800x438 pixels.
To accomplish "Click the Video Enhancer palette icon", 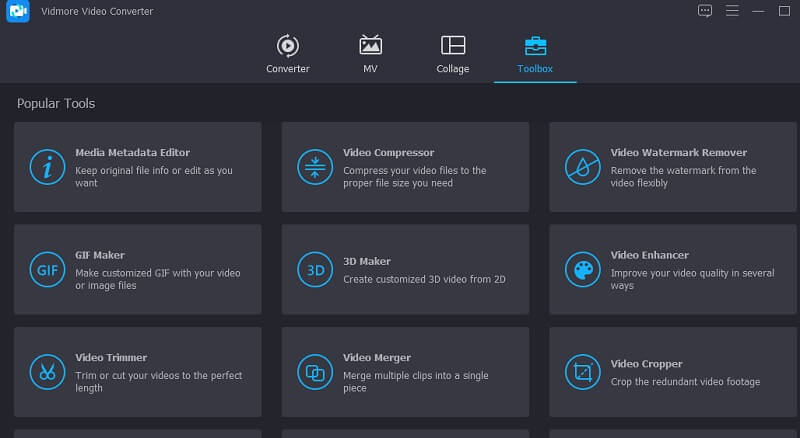I will [581, 269].
